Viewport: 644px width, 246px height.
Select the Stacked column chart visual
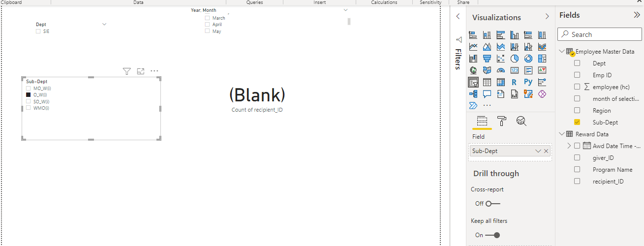point(487,35)
